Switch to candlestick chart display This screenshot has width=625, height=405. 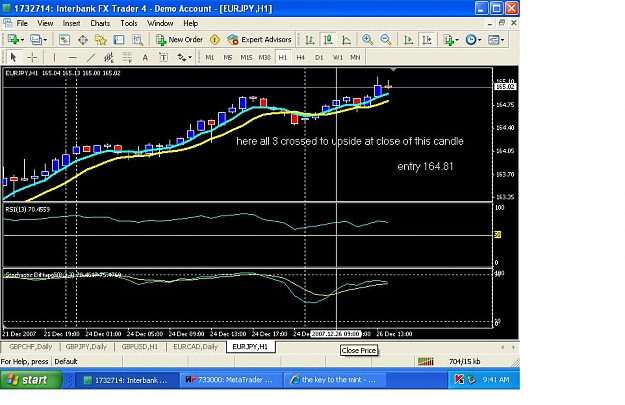(328, 39)
